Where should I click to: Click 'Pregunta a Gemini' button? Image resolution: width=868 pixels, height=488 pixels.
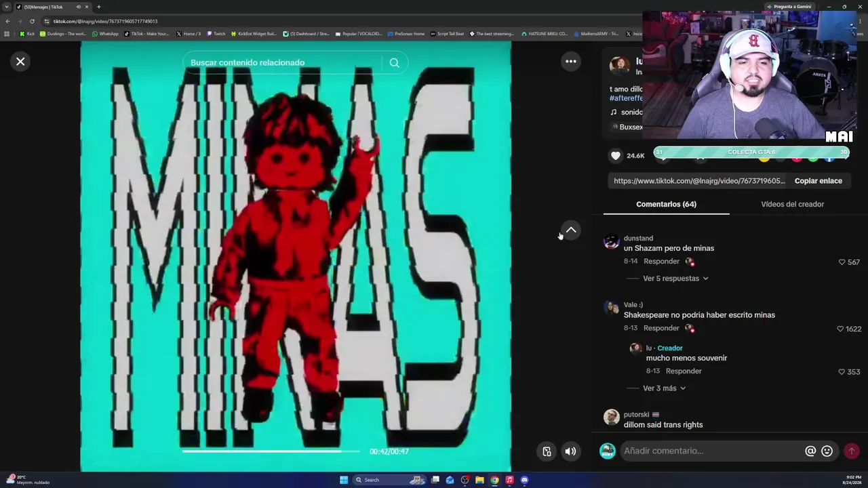pyautogui.click(x=789, y=7)
